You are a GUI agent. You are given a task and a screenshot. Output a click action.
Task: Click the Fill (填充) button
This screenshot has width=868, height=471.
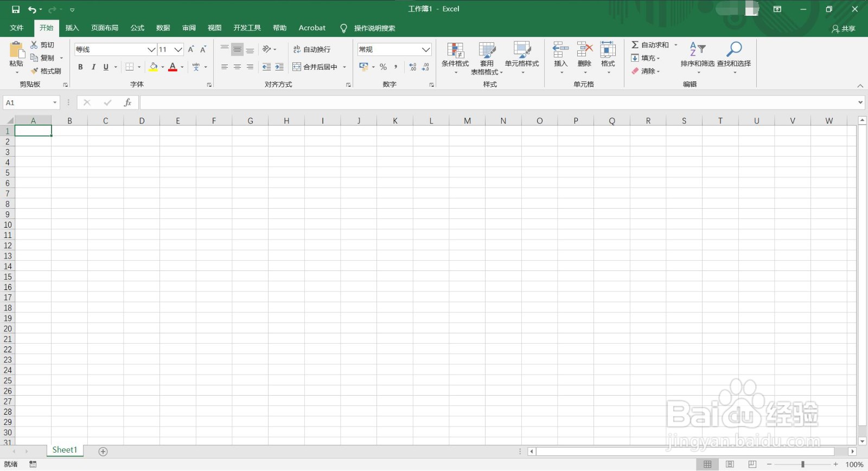(x=646, y=58)
